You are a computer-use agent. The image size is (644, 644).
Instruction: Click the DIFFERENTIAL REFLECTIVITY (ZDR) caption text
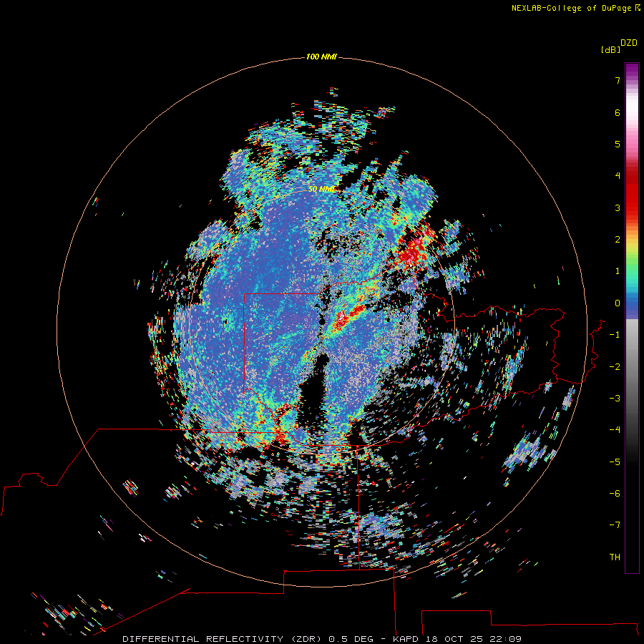(224, 639)
